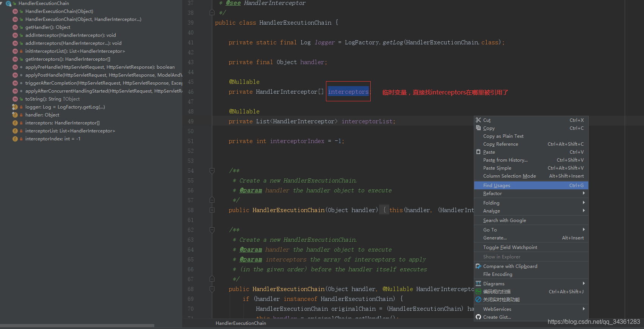Click the GitHub Create Gist icon

click(x=478, y=317)
